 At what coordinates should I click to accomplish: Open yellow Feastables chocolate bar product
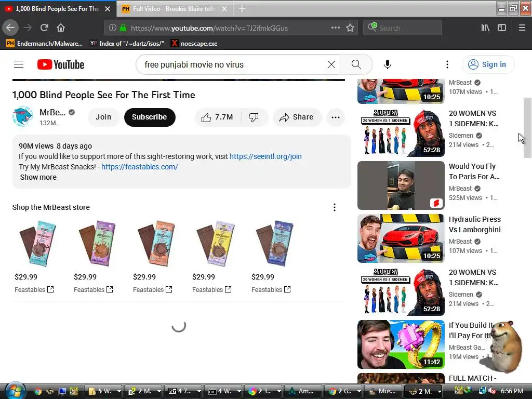[216, 244]
